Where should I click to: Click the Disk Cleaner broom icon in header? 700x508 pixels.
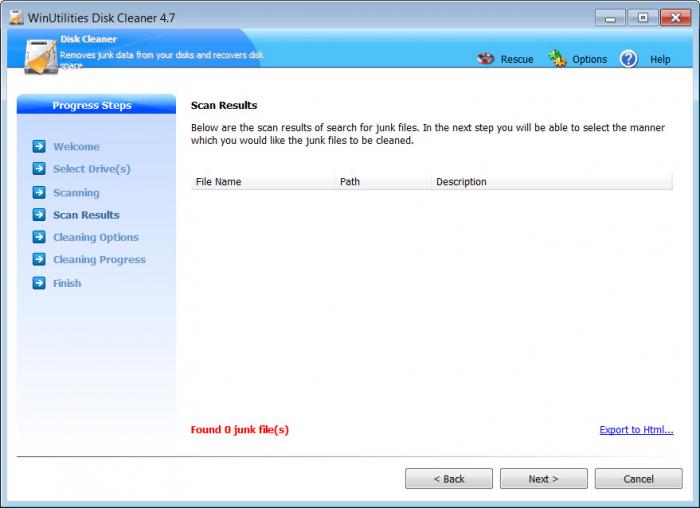click(x=41, y=56)
